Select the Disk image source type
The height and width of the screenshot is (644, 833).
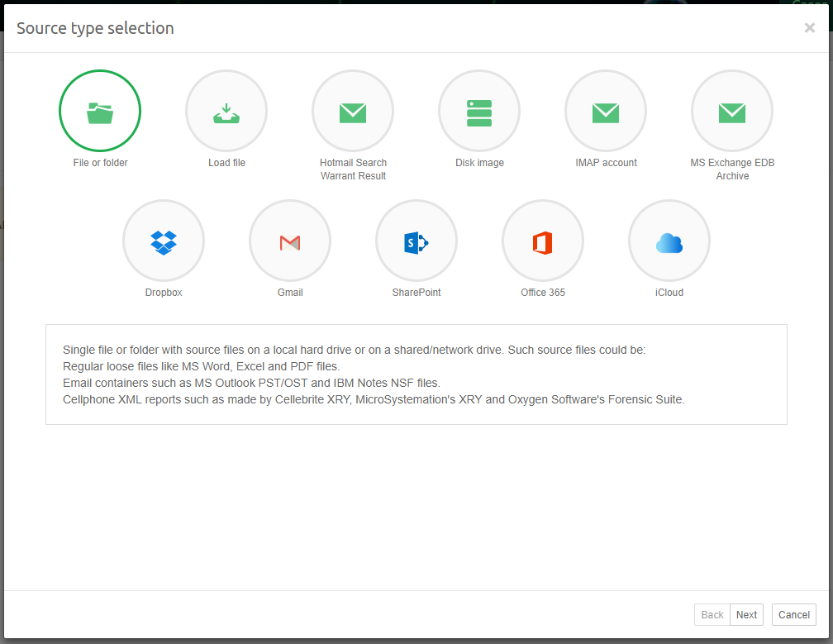click(x=479, y=110)
